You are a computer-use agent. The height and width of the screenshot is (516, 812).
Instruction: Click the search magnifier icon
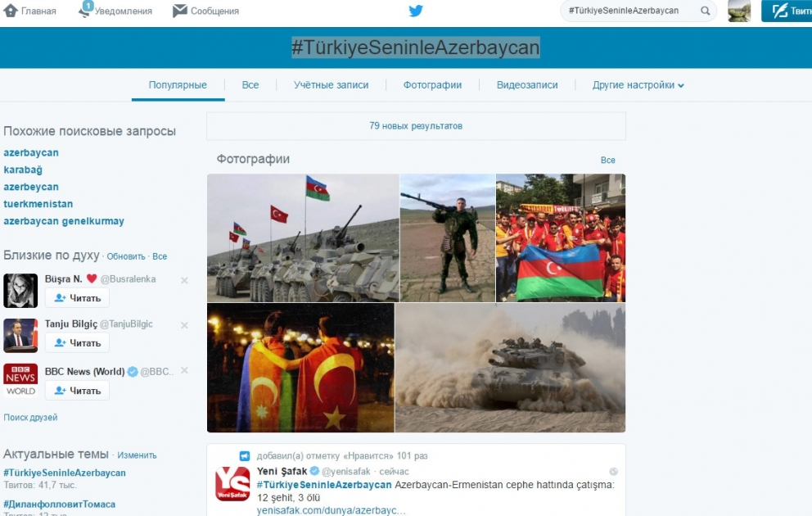click(x=706, y=11)
